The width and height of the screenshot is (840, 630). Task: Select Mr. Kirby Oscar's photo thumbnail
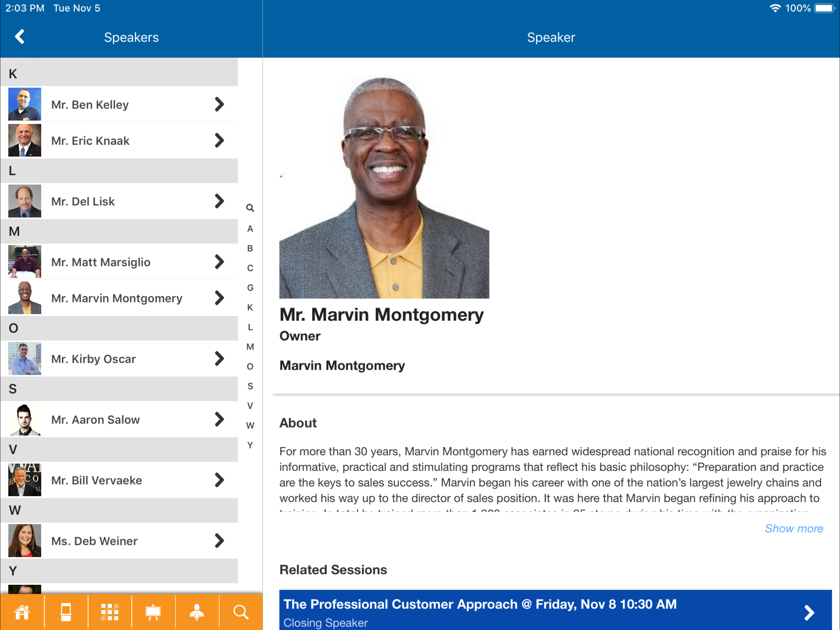click(25, 358)
